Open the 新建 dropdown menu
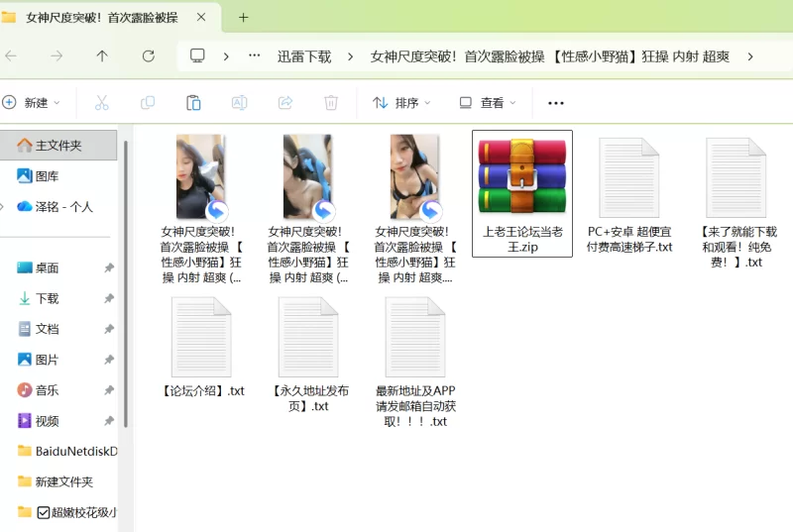This screenshot has width=793, height=532. [x=32, y=103]
